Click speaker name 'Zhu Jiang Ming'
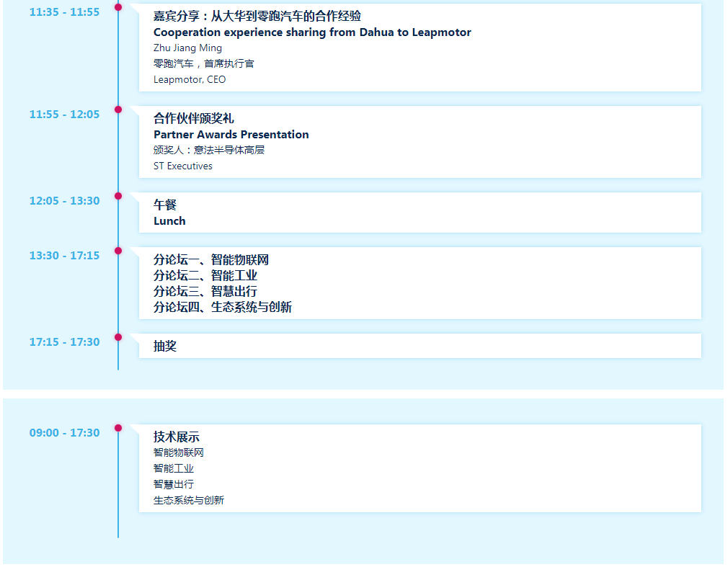 pyautogui.click(x=187, y=48)
